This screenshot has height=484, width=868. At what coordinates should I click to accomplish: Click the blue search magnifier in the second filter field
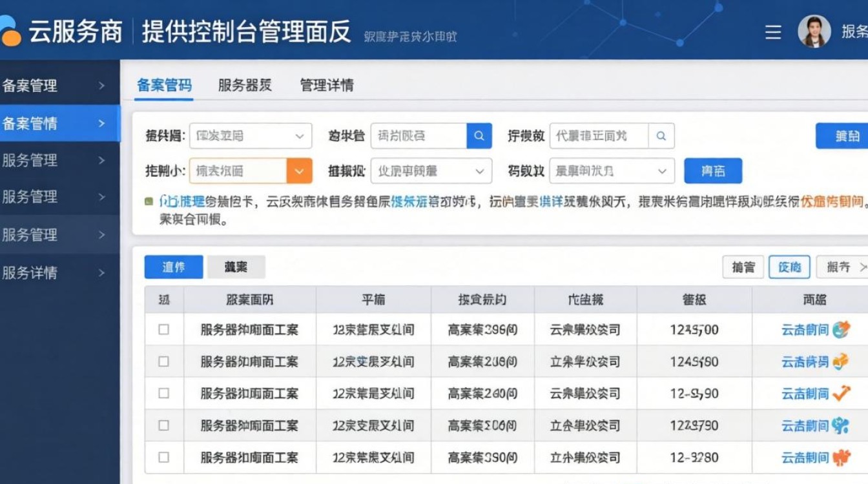tap(479, 136)
